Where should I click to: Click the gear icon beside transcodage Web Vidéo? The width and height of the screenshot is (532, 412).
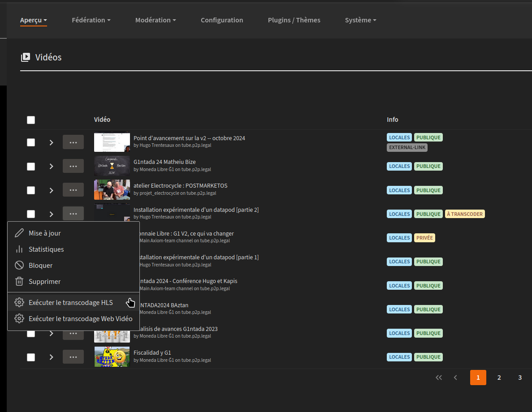[19, 319]
